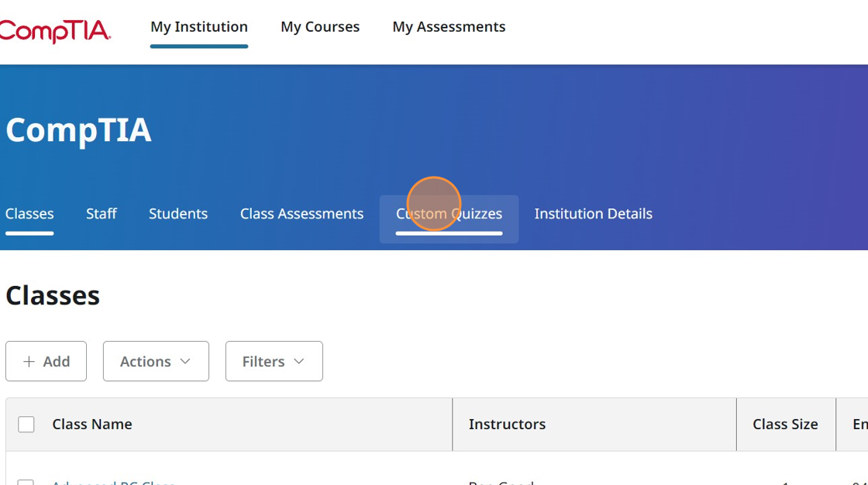Viewport: 868px width, 485px height.
Task: Switch to Institution Details tab
Action: pyautogui.click(x=594, y=214)
